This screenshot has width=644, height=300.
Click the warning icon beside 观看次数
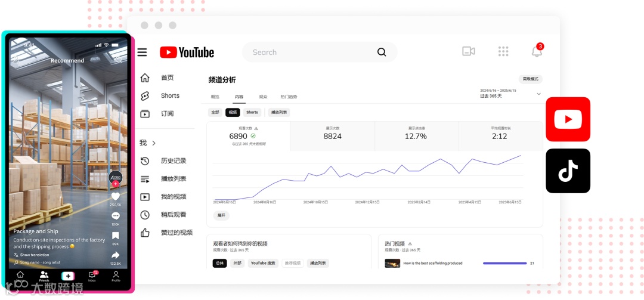256,128
